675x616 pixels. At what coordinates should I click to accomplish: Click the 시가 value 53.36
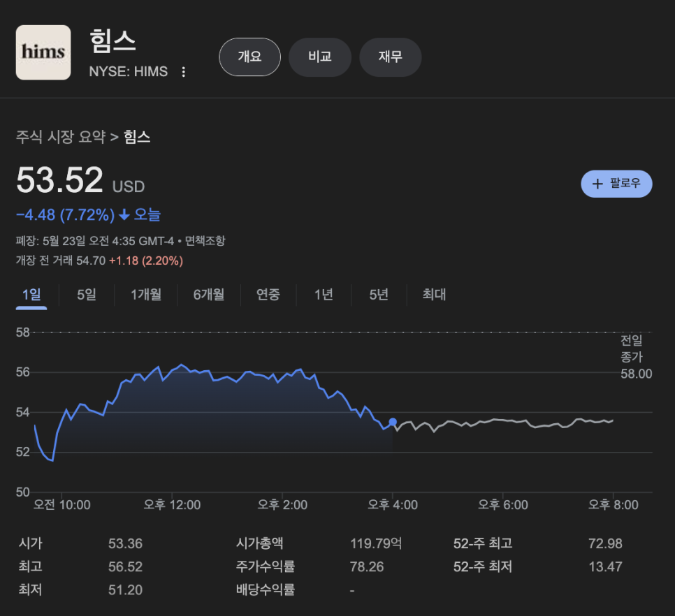coord(125,544)
